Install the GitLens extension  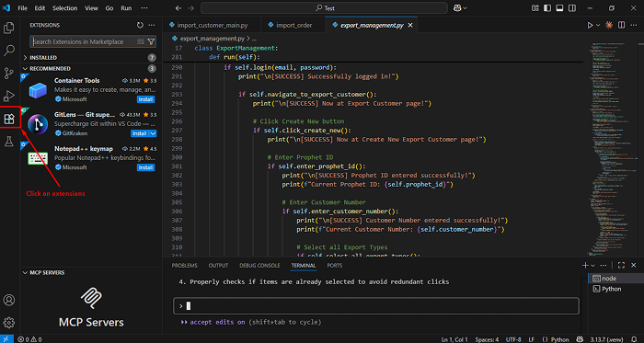point(140,133)
